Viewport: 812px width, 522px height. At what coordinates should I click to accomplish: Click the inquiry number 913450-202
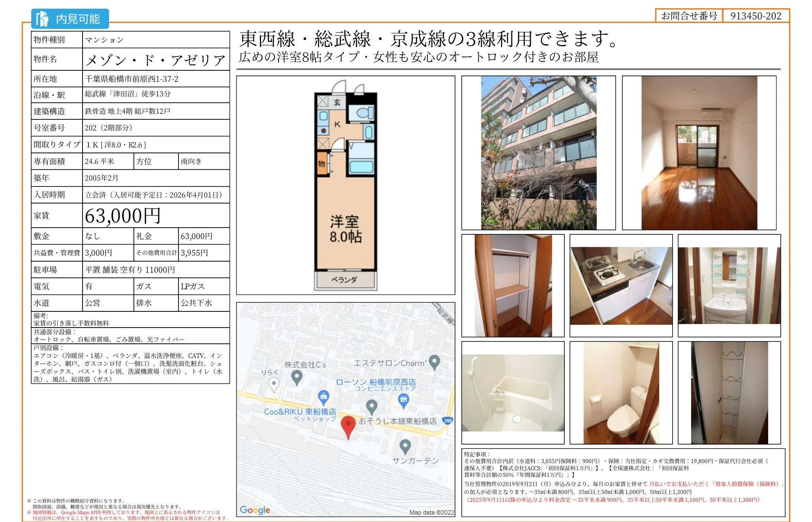(756, 16)
